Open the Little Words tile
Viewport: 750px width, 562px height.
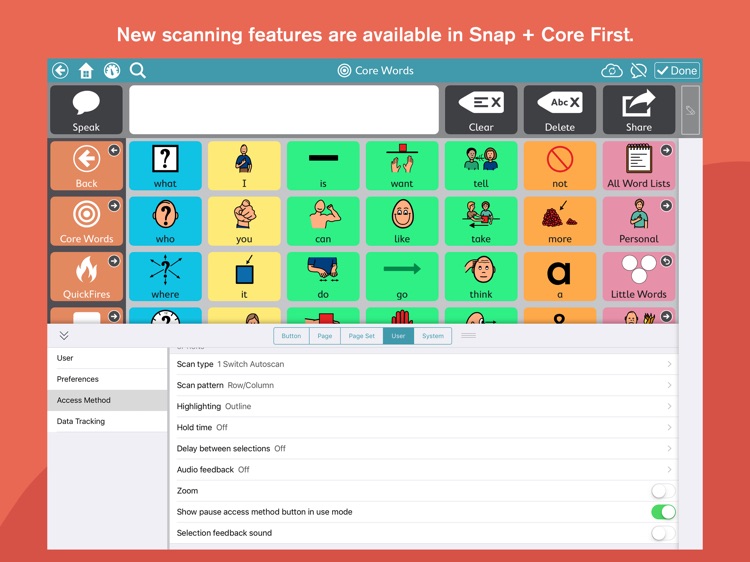coord(639,277)
